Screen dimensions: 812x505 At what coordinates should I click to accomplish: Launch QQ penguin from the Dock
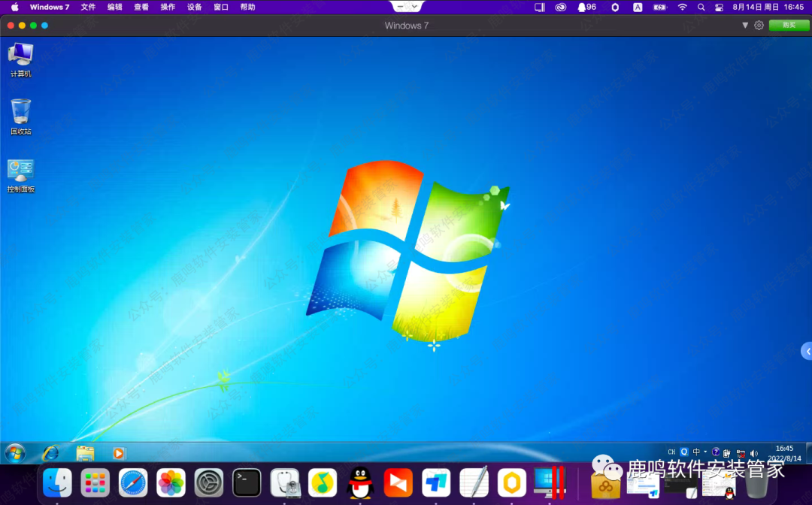[x=360, y=482]
